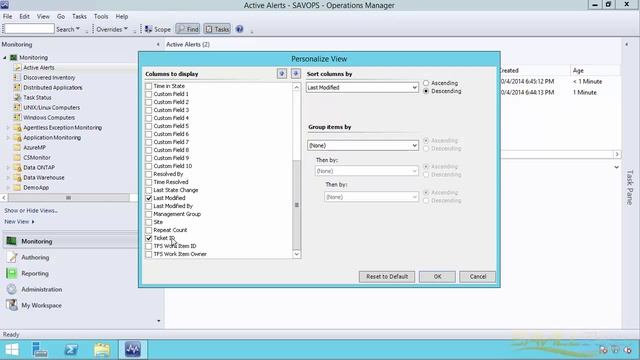Open the Help menu
Image resolution: width=640 pixels, height=360 pixels.
pos(122,16)
